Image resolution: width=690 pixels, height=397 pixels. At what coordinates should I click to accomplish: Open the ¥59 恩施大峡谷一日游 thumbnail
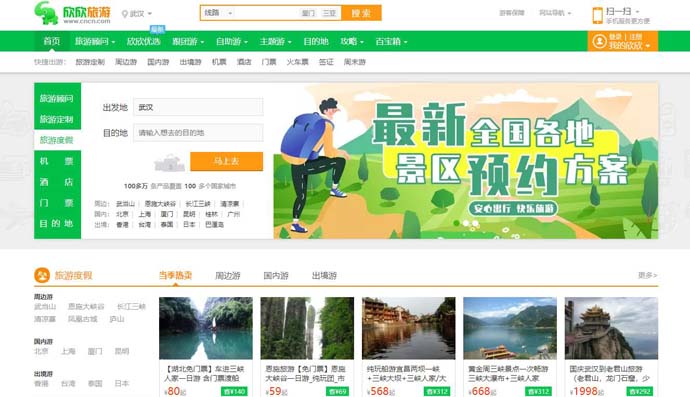[x=307, y=328]
